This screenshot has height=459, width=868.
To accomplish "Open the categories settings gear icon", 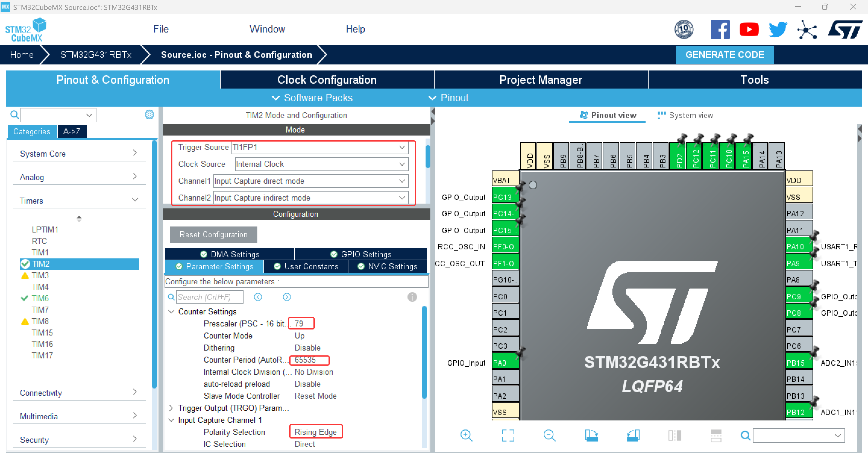I will (x=149, y=114).
